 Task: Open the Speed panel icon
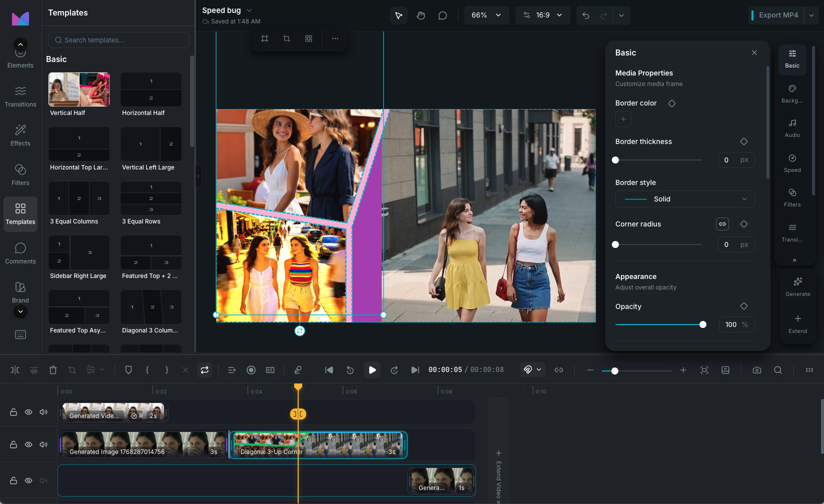(x=792, y=162)
